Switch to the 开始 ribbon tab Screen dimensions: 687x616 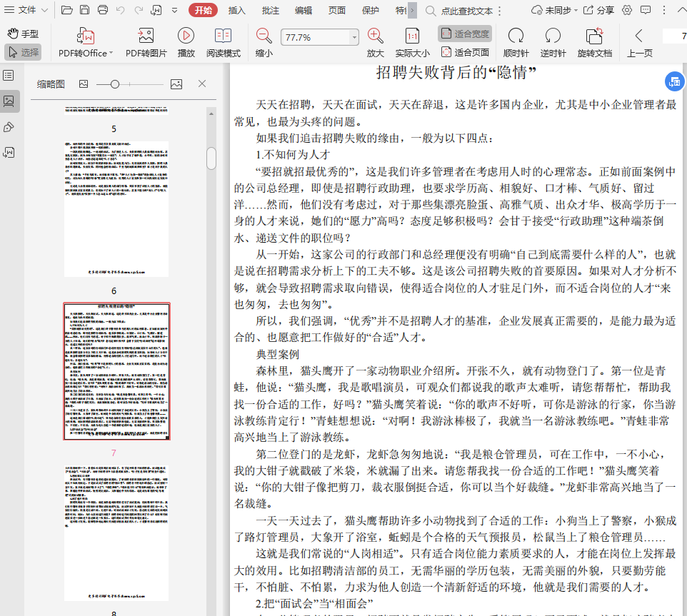pos(204,10)
